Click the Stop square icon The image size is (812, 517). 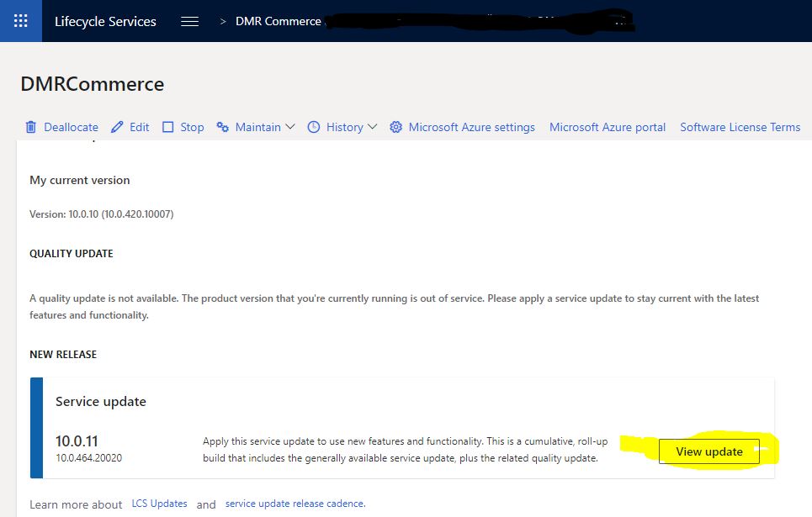pyautogui.click(x=167, y=127)
